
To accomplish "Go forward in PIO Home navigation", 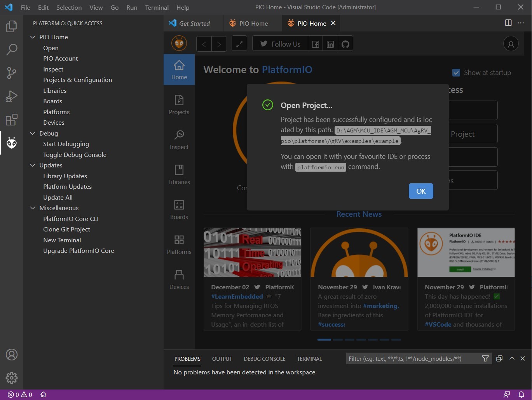I will tap(219, 44).
